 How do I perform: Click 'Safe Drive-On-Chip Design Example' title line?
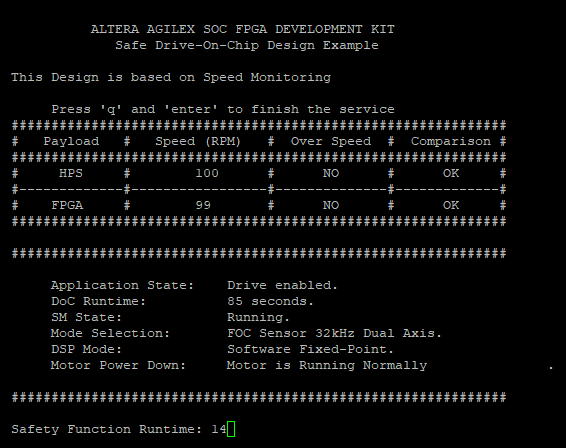[x=247, y=45]
